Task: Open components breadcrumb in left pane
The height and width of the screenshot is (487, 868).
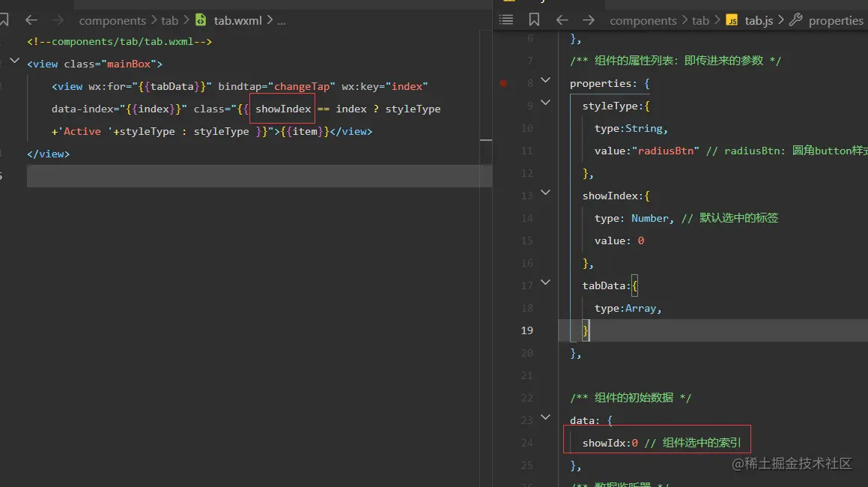Action: point(112,20)
